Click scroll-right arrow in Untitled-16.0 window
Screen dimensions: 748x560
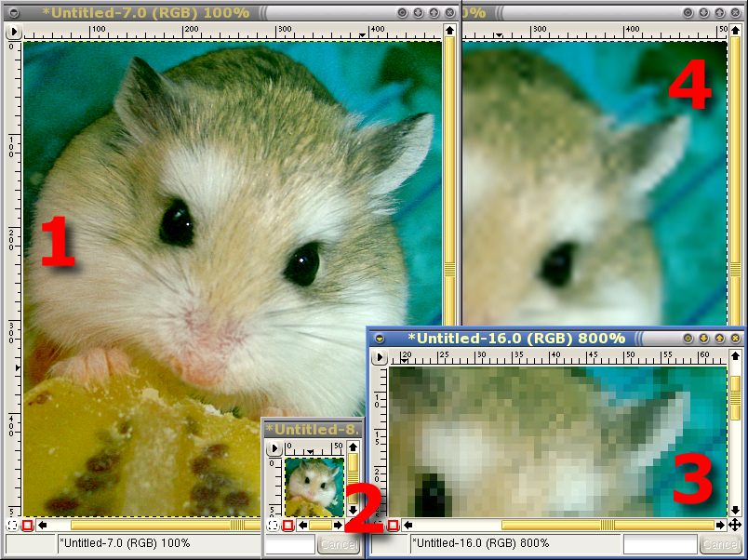pos(720,526)
